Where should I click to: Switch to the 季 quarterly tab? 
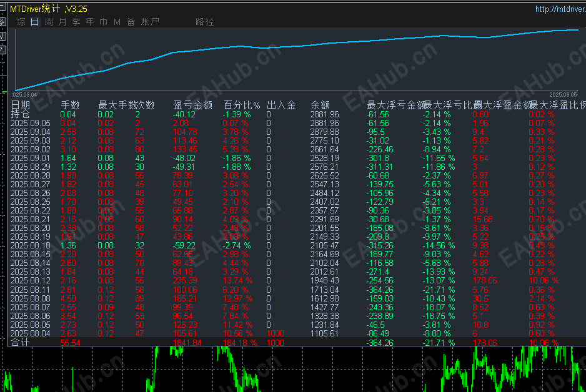click(x=76, y=22)
